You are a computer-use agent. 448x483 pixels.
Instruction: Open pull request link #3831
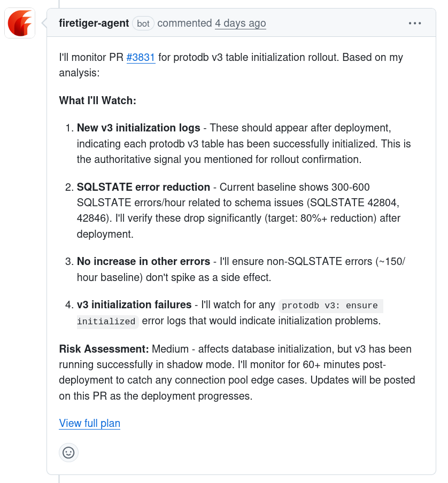(x=141, y=57)
